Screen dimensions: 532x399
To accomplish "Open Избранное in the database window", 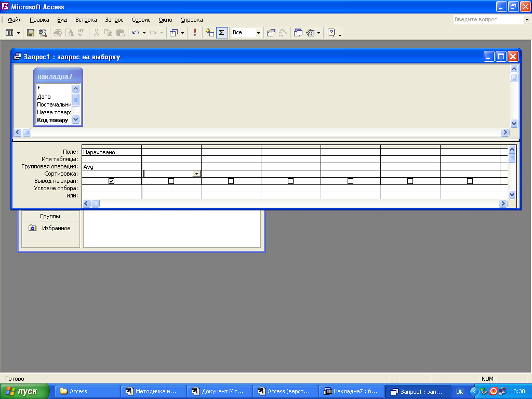I will [x=50, y=229].
